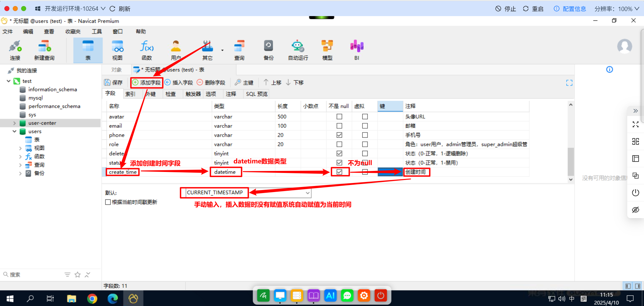Screen dimensions: 644x306
Task: Toggle 不是 null for avatar field
Action: tap(339, 117)
